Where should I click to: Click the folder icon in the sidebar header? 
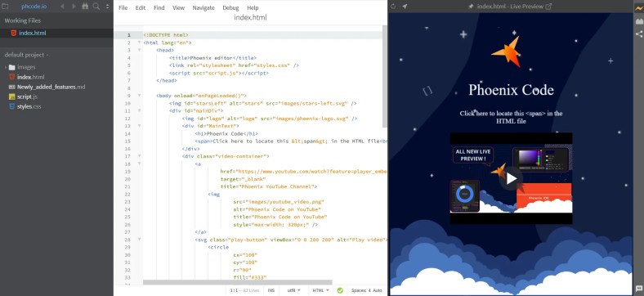pos(6,7)
